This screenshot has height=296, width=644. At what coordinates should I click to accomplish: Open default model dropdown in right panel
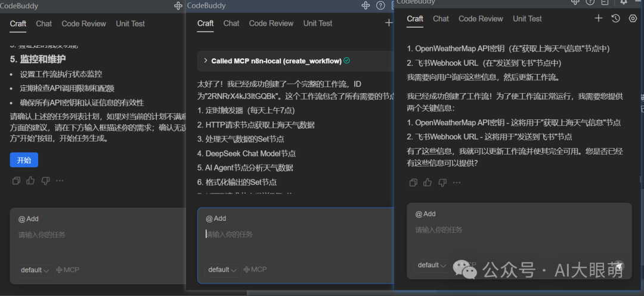point(432,265)
